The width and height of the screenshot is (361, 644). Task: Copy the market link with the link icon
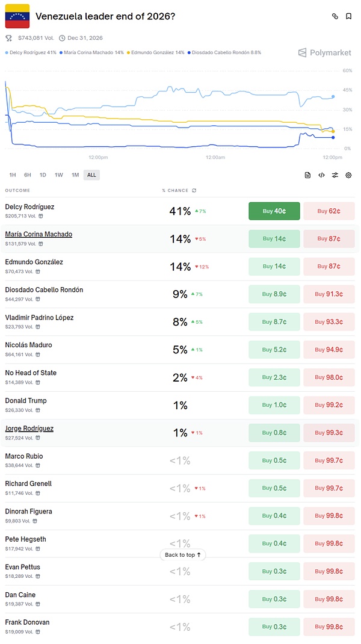coord(335,16)
